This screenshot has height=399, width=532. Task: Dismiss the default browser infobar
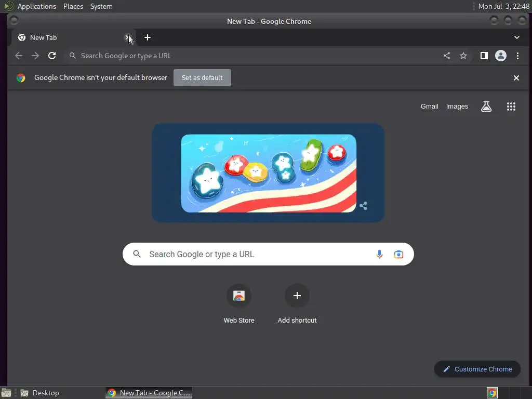(x=516, y=78)
